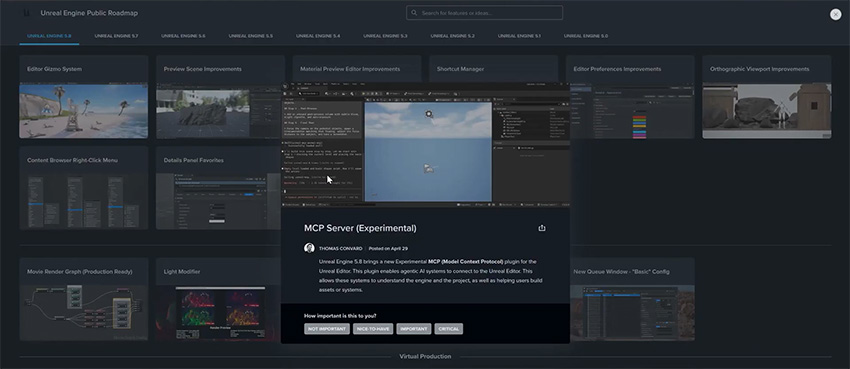The image size is (850, 369).
Task: Click the 'Posted on April 29' text
Action: point(388,249)
